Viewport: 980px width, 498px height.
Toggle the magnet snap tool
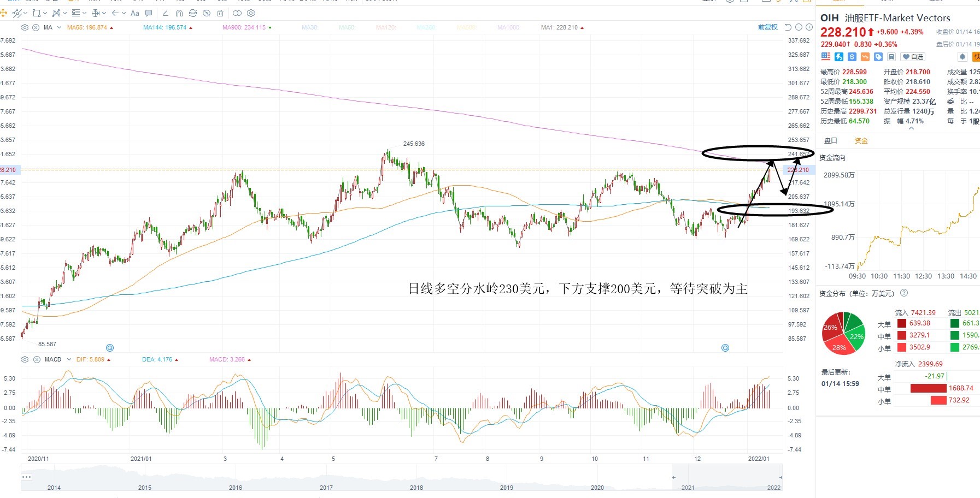pos(179,13)
